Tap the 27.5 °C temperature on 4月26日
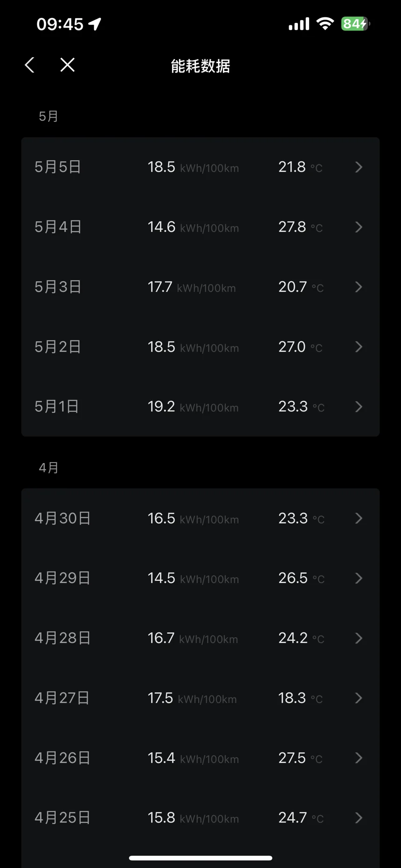401x868 pixels. coord(300,758)
